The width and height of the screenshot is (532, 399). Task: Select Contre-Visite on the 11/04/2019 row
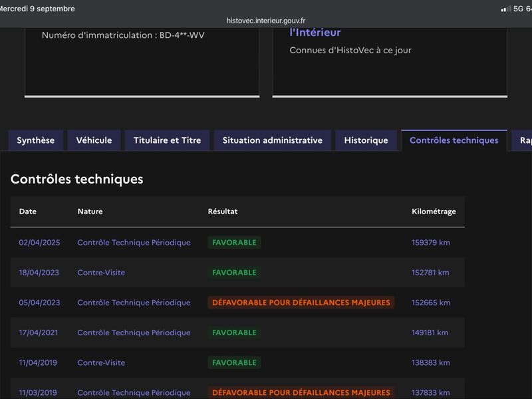click(101, 362)
